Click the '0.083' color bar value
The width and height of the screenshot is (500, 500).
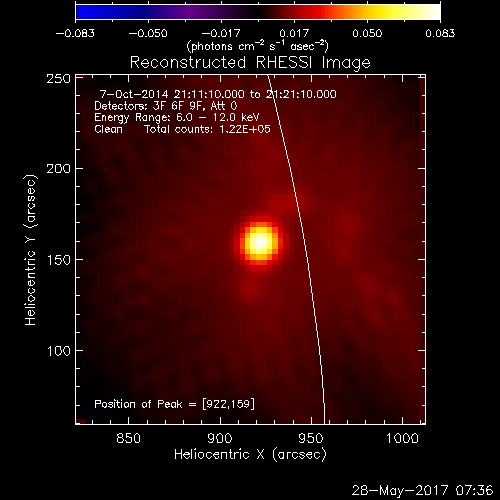click(440, 33)
